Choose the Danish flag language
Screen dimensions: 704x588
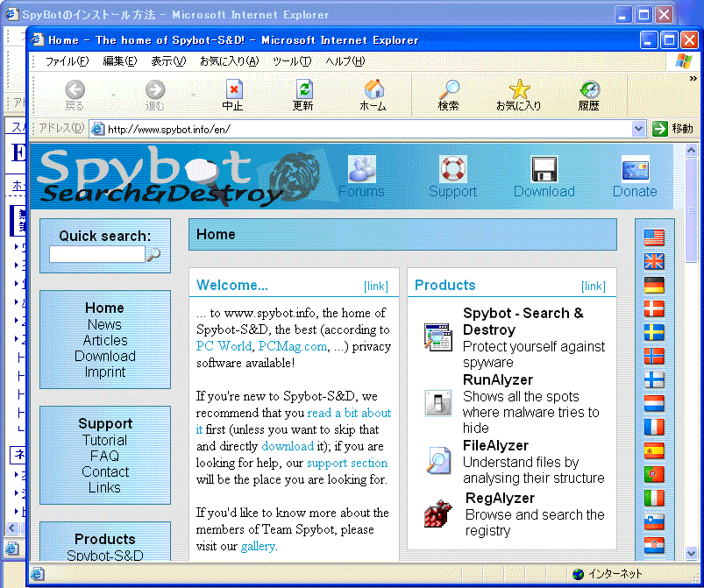point(654,308)
